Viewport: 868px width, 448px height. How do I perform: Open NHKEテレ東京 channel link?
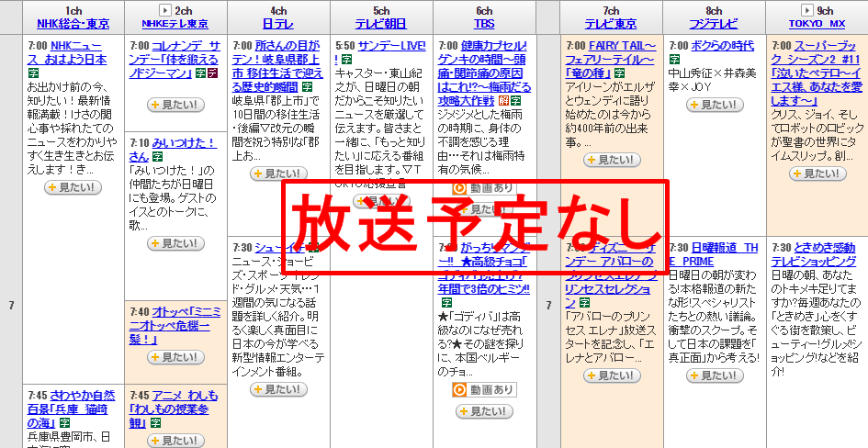point(175,24)
